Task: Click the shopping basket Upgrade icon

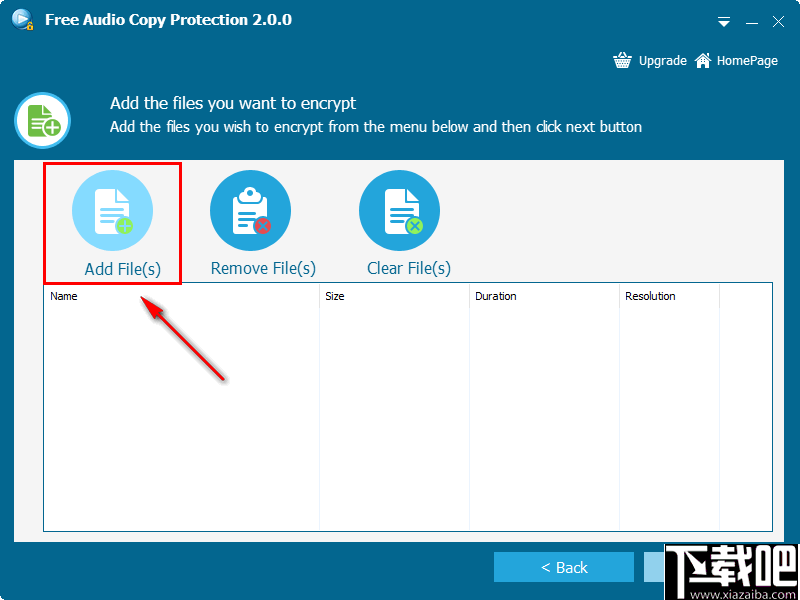Action: [x=622, y=60]
